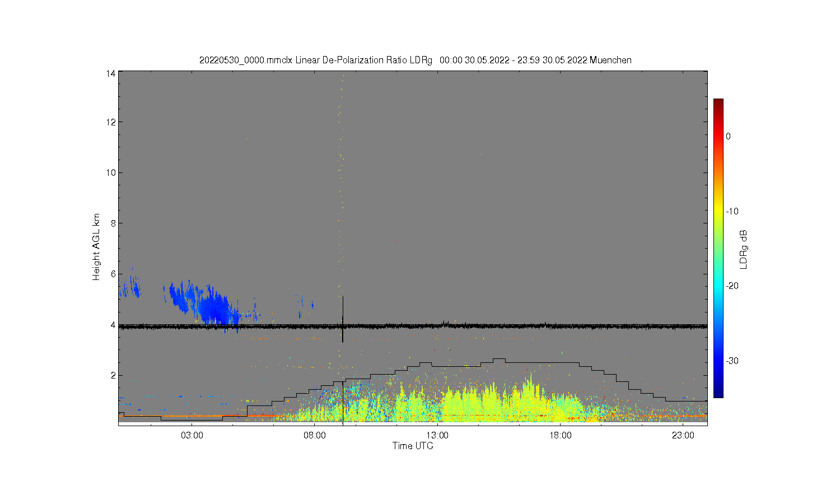Click the 23:00 time tick label
Screen dimensions: 840x504
coord(683,435)
